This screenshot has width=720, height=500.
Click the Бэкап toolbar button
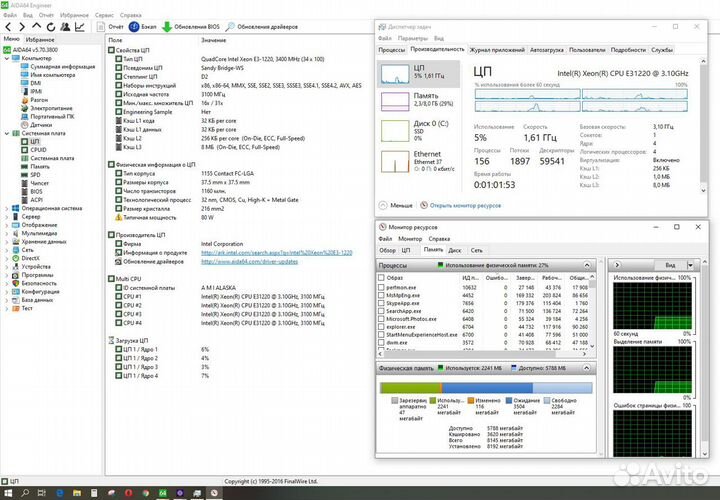tap(143, 27)
